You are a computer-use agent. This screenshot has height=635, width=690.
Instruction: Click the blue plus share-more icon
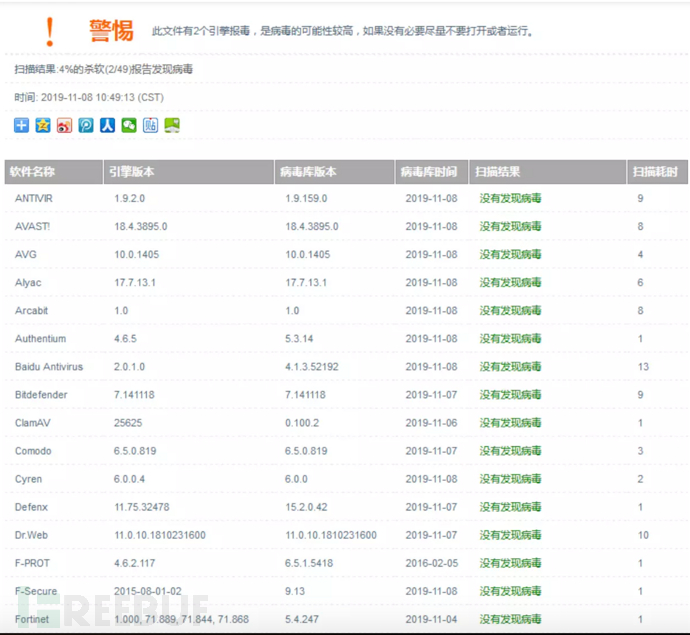[x=21, y=125]
